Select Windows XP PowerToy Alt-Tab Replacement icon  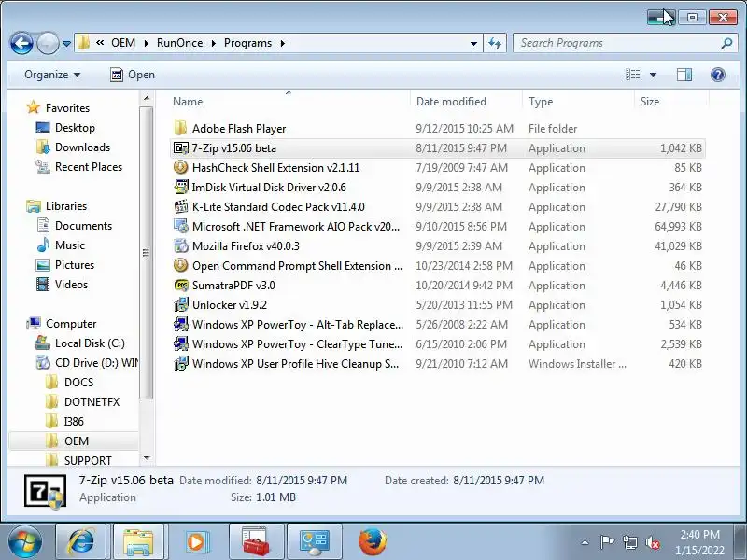pyautogui.click(x=180, y=324)
